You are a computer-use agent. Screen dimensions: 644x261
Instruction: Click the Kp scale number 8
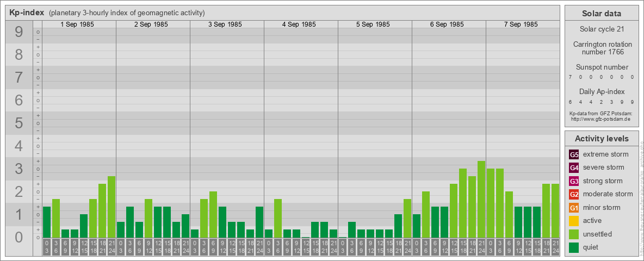[x=19, y=54]
